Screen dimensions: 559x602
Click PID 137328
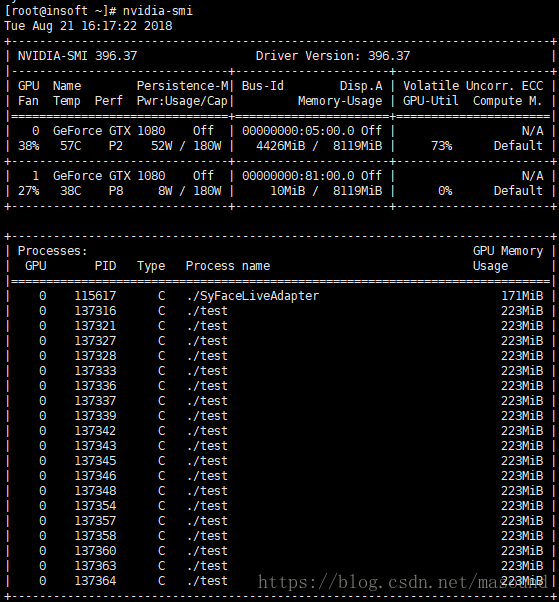tap(95, 356)
